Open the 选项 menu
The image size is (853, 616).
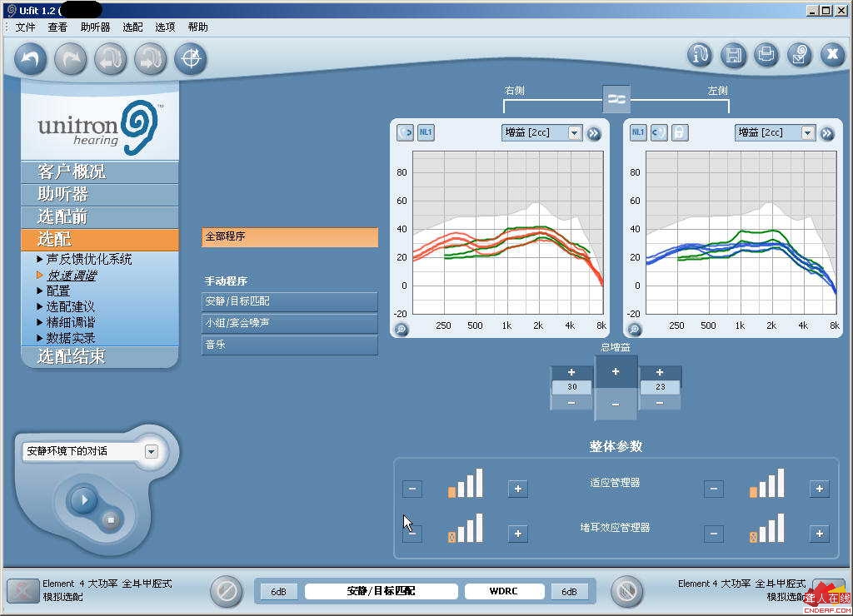coord(166,27)
